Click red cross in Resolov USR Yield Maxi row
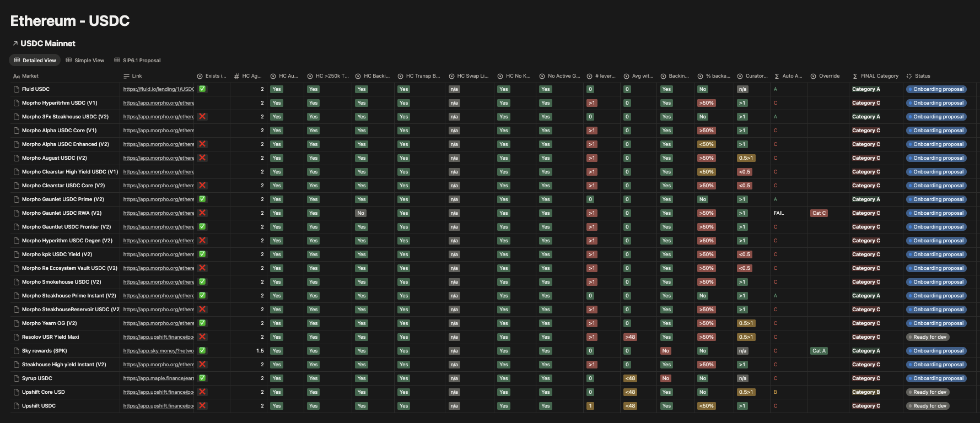This screenshot has height=423, width=980. pos(202,337)
